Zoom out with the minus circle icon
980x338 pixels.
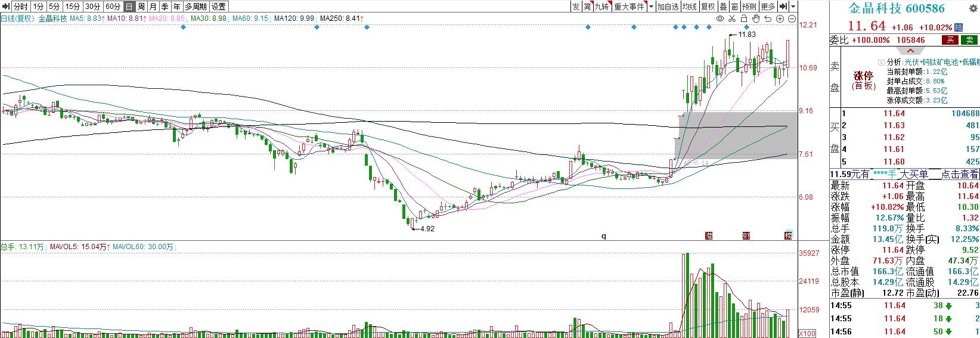792,19
